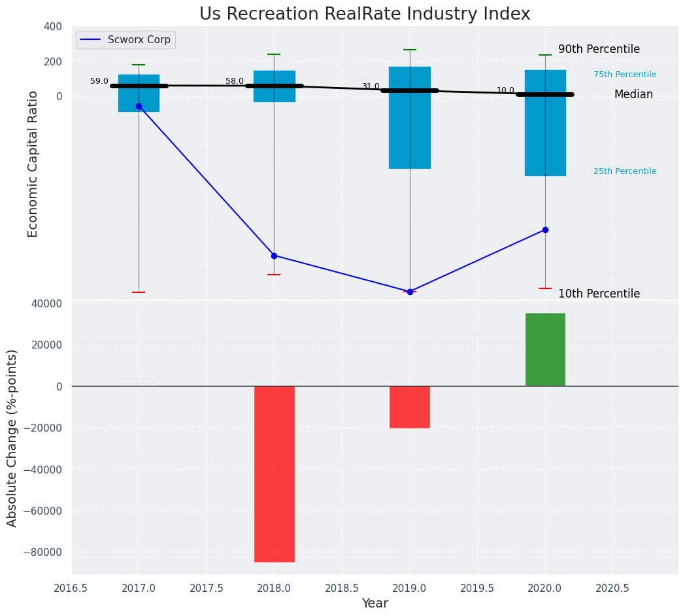This screenshot has height=616, width=685.
Task: Select the red 2019 absolute change bar
Action: coord(410,407)
